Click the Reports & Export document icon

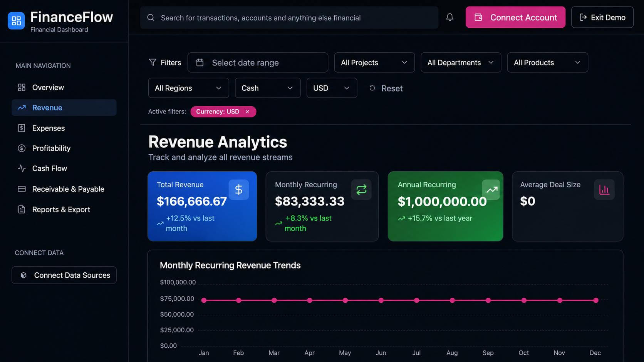coord(22,209)
